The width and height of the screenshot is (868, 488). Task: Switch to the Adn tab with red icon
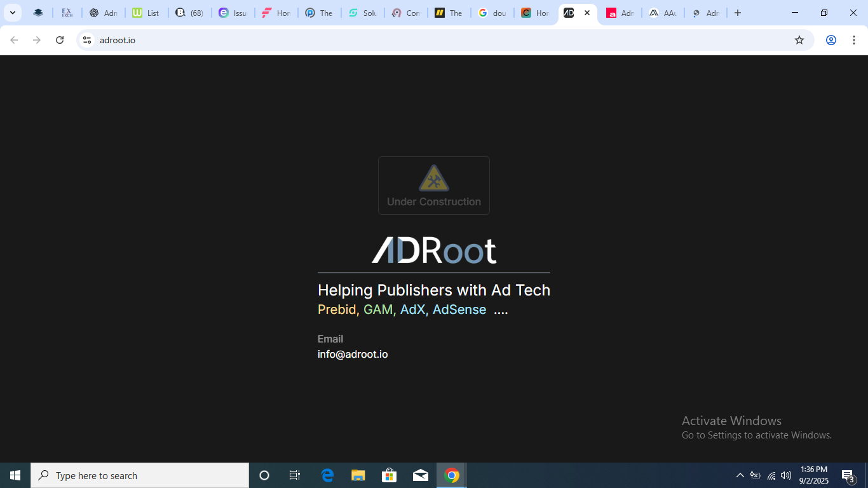pos(620,13)
